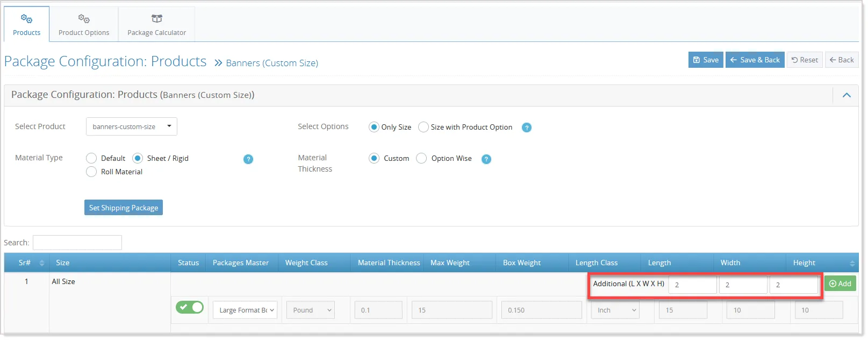Click the Material Thickness 0.1 field
The height and width of the screenshot is (340, 868).
[378, 310]
